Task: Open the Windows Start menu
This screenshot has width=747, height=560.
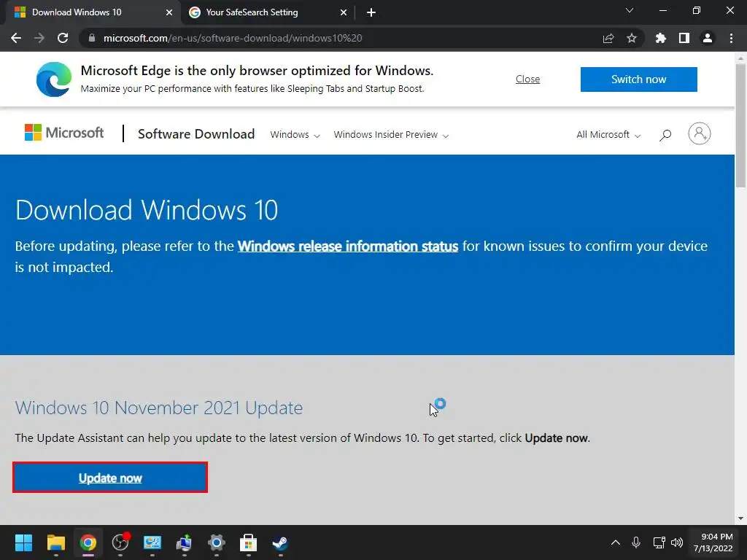Action: [x=23, y=542]
